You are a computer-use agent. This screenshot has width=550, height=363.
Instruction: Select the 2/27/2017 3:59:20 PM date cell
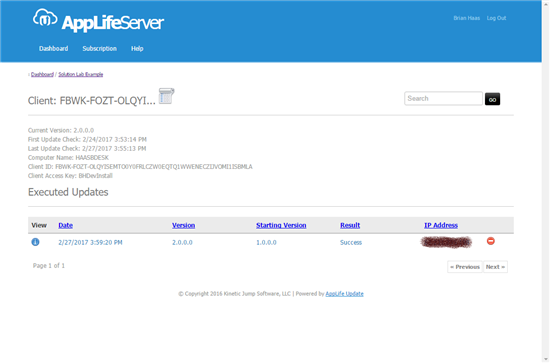pyautogui.click(x=90, y=242)
